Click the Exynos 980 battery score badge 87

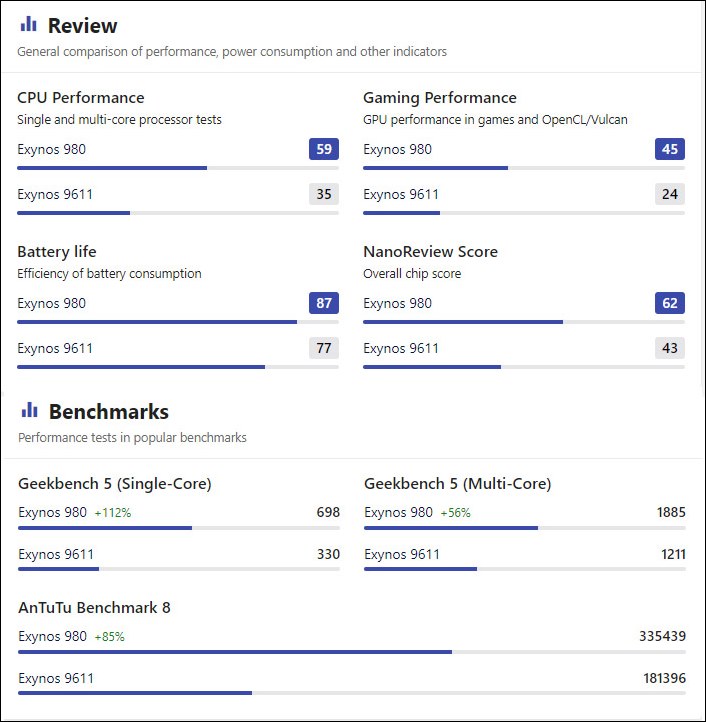coord(324,303)
